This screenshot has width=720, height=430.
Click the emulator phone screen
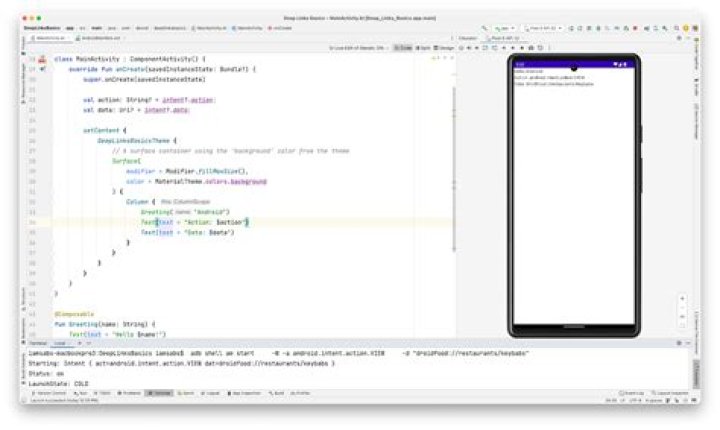coord(574,195)
